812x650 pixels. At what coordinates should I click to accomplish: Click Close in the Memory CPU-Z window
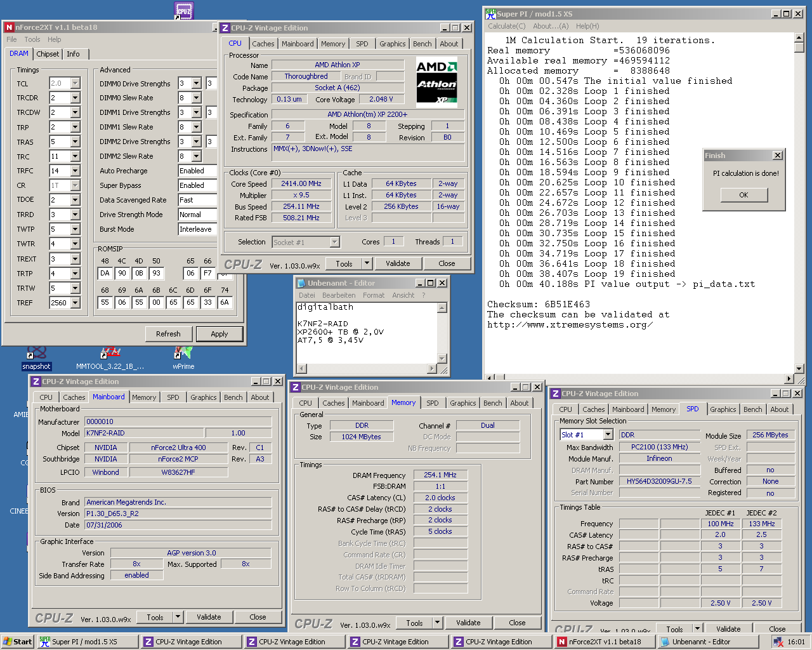pyautogui.click(x=517, y=623)
